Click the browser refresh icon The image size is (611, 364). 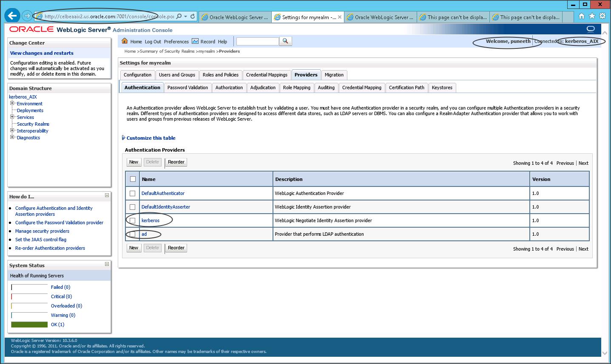(193, 17)
